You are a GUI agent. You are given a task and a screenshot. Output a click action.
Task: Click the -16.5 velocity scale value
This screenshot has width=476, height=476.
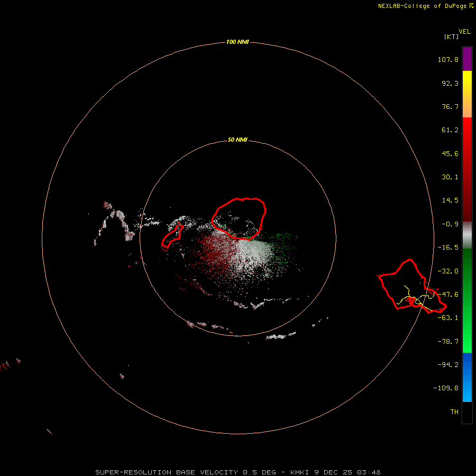pyautogui.click(x=448, y=248)
